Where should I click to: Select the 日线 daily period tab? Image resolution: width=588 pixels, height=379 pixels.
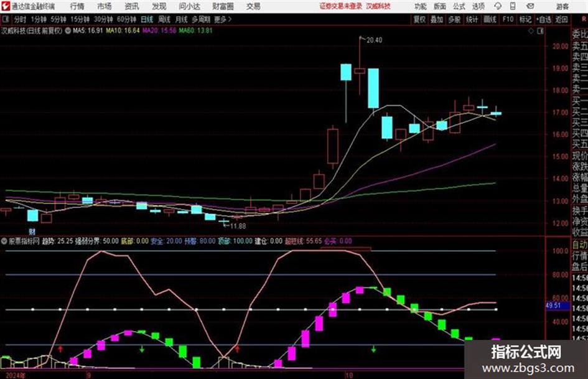tap(147, 19)
